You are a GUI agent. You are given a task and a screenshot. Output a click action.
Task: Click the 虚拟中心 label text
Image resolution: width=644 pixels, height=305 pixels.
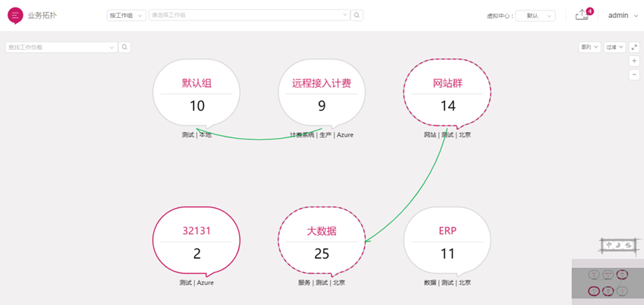500,16
